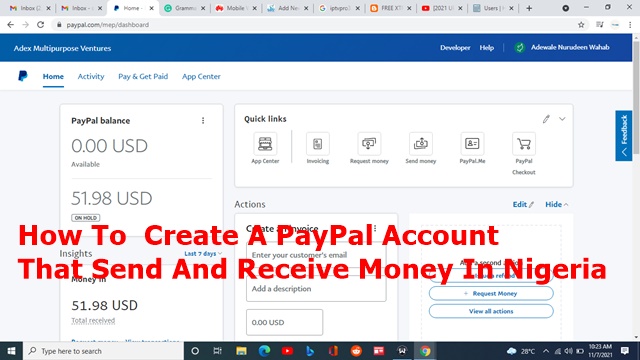The image size is (640, 360).
Task: Open Task View on the taskbar
Action: pos(218,351)
